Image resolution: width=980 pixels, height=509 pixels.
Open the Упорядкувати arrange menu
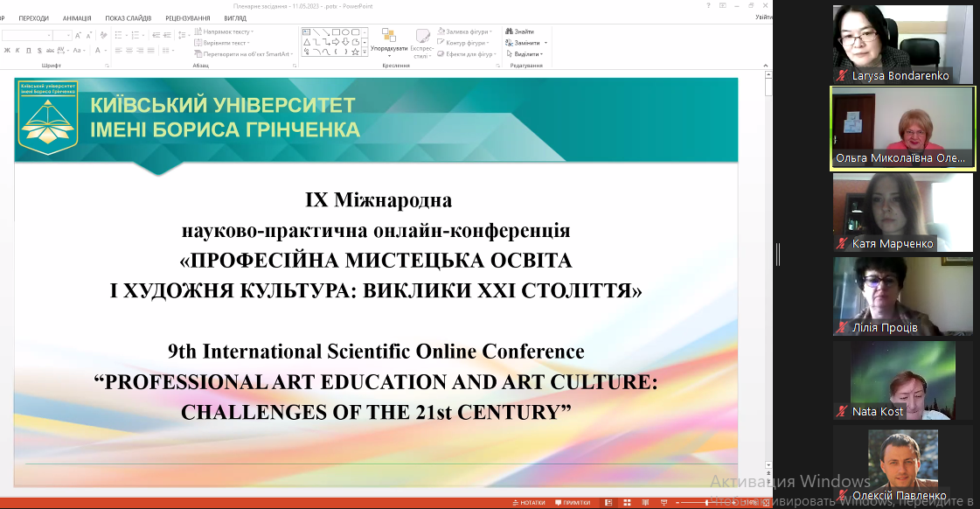point(389,43)
